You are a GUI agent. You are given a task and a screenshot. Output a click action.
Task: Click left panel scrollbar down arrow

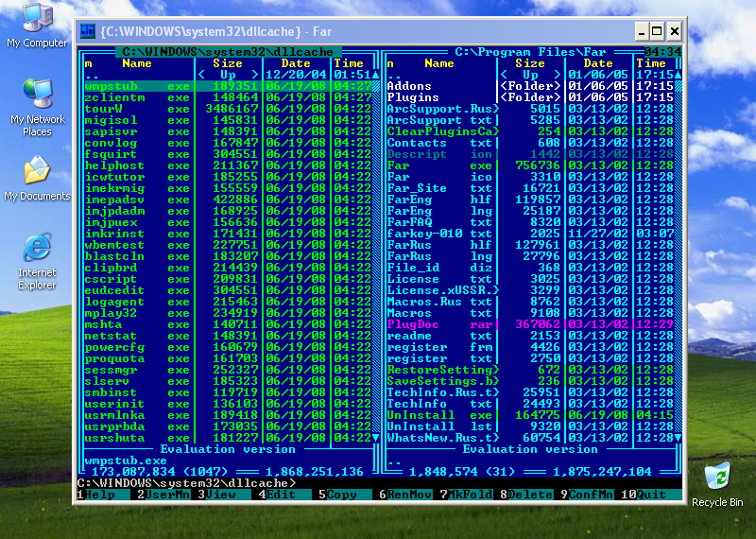(x=375, y=438)
